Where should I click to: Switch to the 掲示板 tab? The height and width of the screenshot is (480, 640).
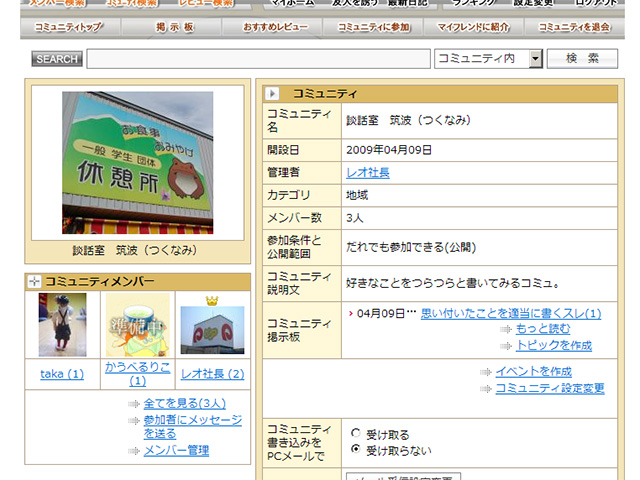(x=174, y=27)
